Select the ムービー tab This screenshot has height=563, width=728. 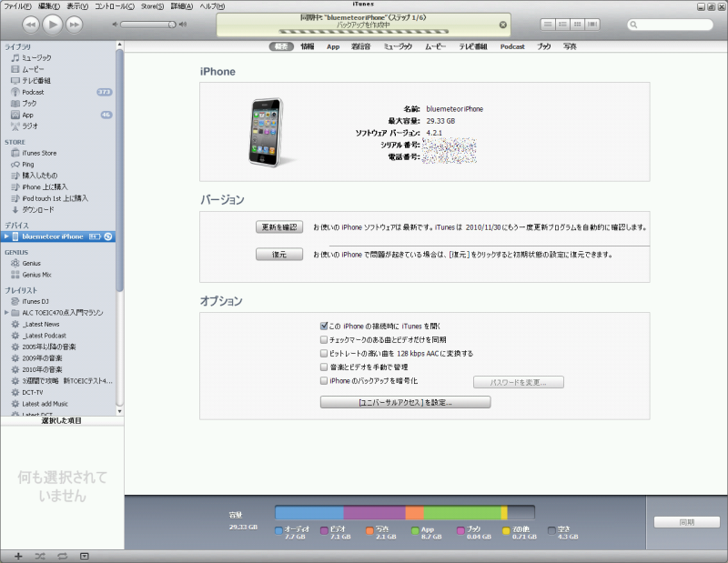[x=436, y=46]
